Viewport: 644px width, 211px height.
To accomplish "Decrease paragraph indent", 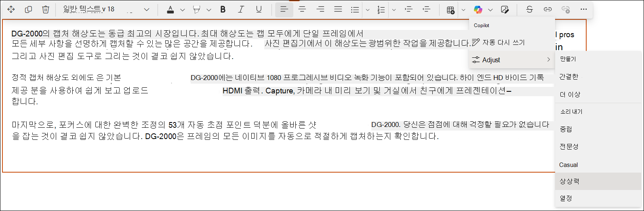I will 426,9.
